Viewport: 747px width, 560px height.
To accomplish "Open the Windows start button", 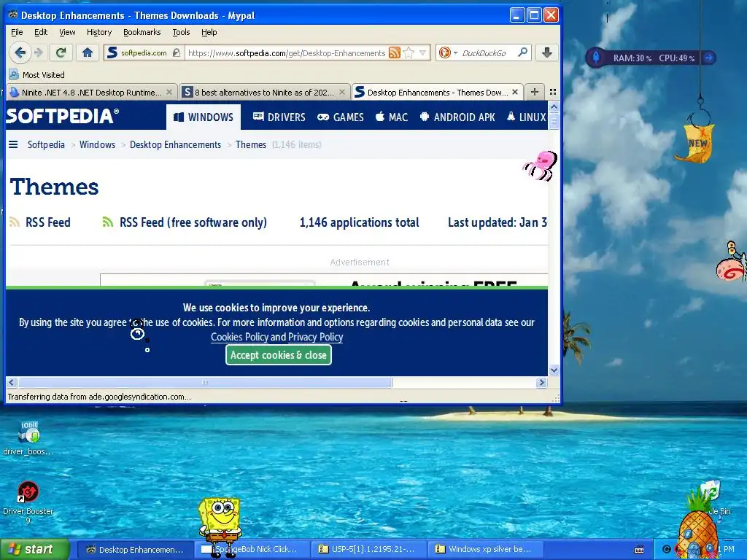I will point(35,550).
